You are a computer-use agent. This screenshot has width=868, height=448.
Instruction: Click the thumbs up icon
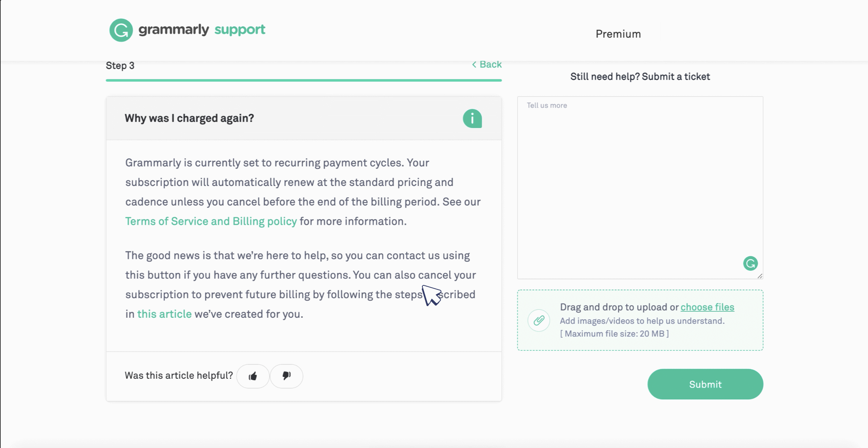click(253, 376)
